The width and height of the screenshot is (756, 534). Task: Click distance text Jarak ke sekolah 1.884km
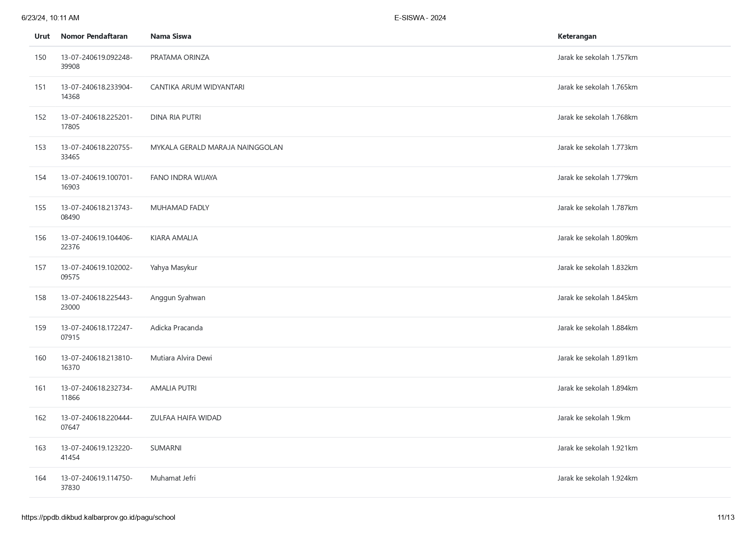coord(597,328)
